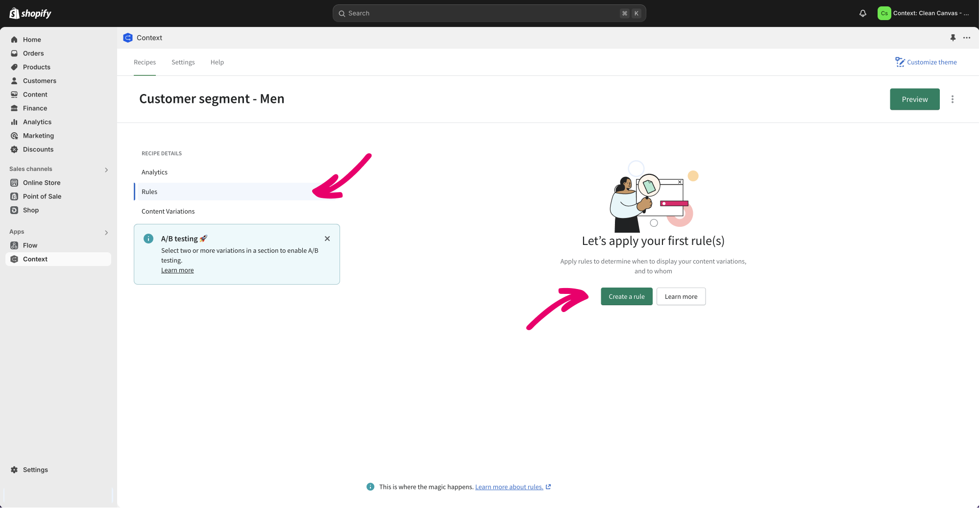Open the Context app more-options ellipsis
This screenshot has height=508, width=980.
(966, 38)
